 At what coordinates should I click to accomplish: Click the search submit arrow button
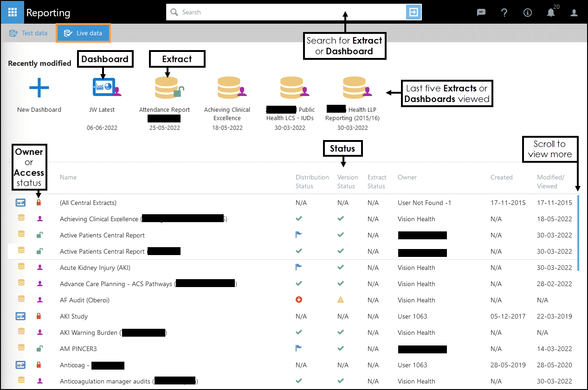pos(413,12)
